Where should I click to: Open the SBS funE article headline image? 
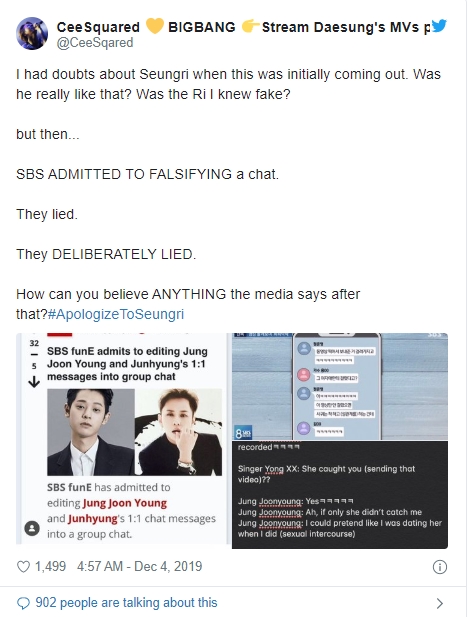click(x=123, y=439)
